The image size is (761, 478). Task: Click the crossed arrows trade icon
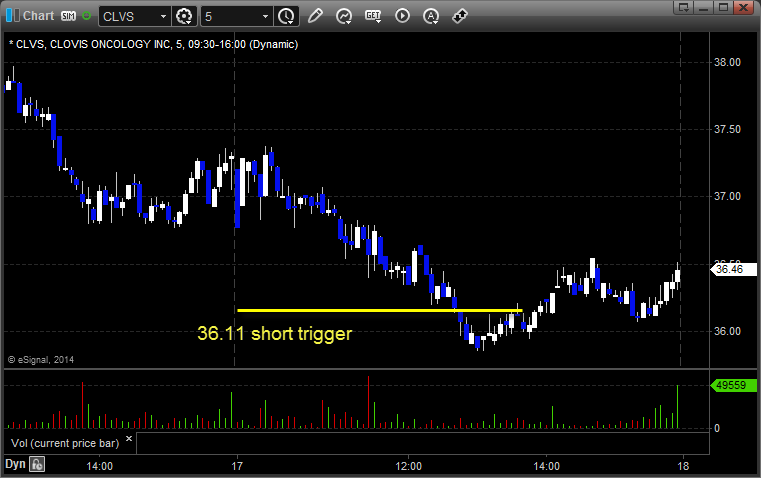(x=460, y=16)
